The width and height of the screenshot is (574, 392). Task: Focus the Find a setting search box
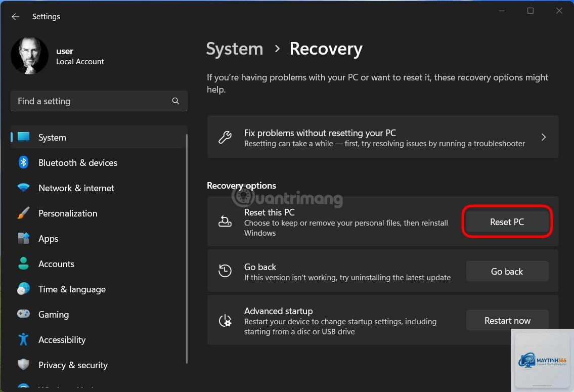point(99,101)
